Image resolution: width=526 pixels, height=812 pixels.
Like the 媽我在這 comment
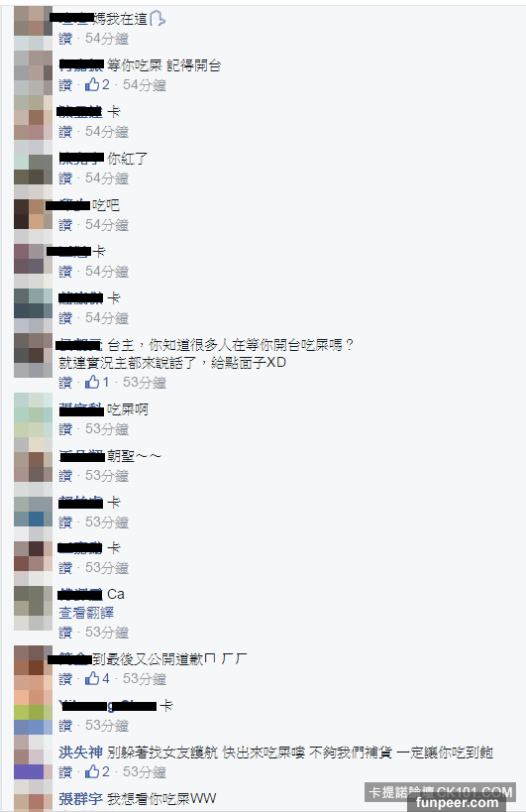click(65, 39)
